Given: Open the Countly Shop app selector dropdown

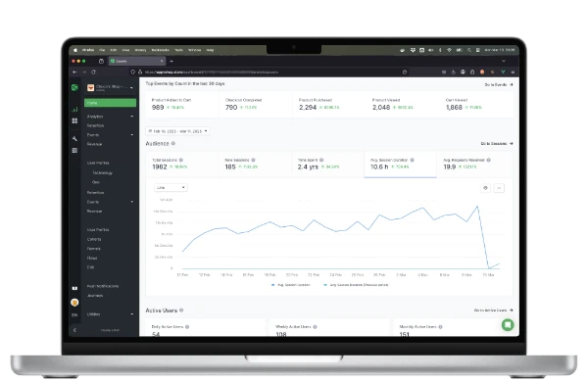Looking at the screenshot, I should [111, 88].
